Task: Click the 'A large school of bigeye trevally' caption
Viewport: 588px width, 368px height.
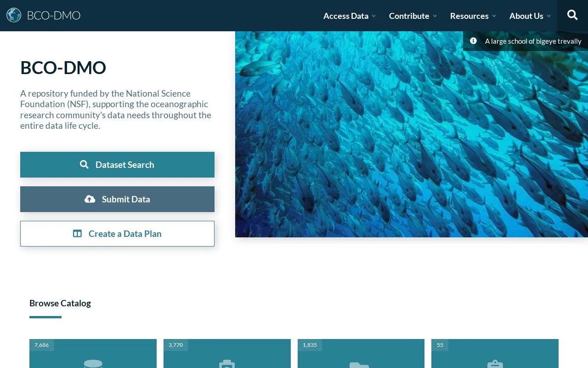Action: point(533,41)
